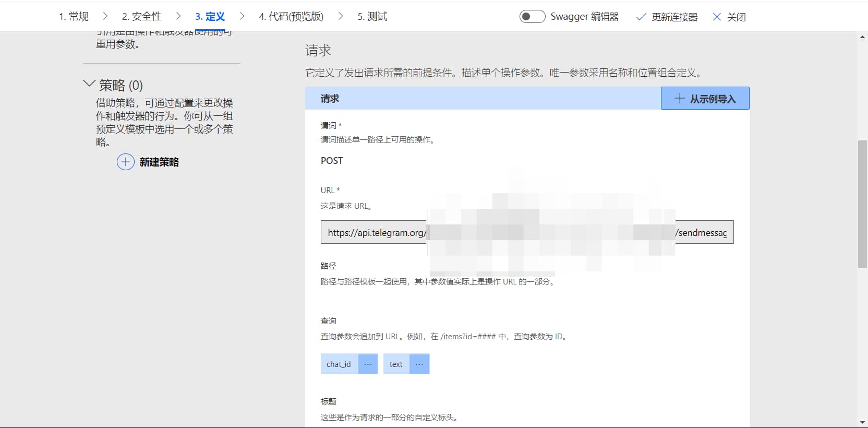868x428 pixels.
Task: Click the X icon beside 关闭
Action: (717, 17)
